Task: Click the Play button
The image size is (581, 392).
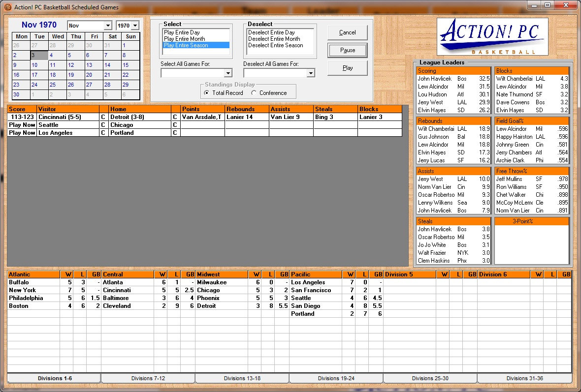Action: (x=347, y=68)
